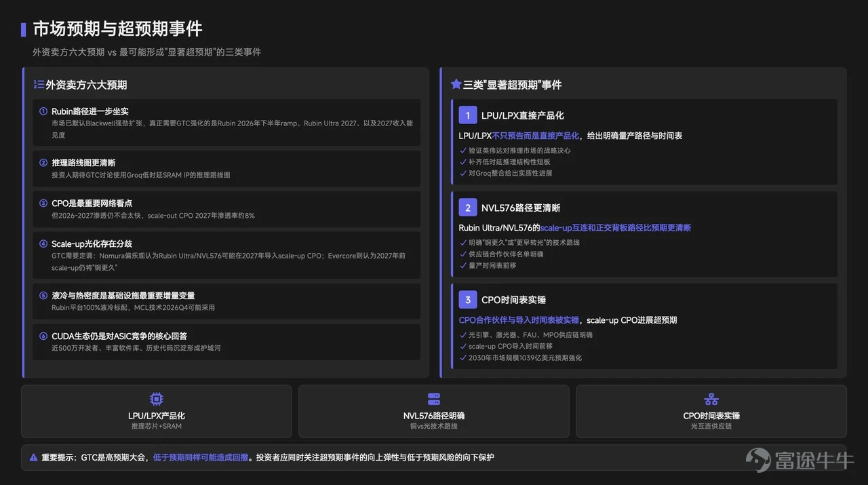Click the heading Rubin路径进一步坐实
This screenshot has height=485, width=868.
(90, 111)
